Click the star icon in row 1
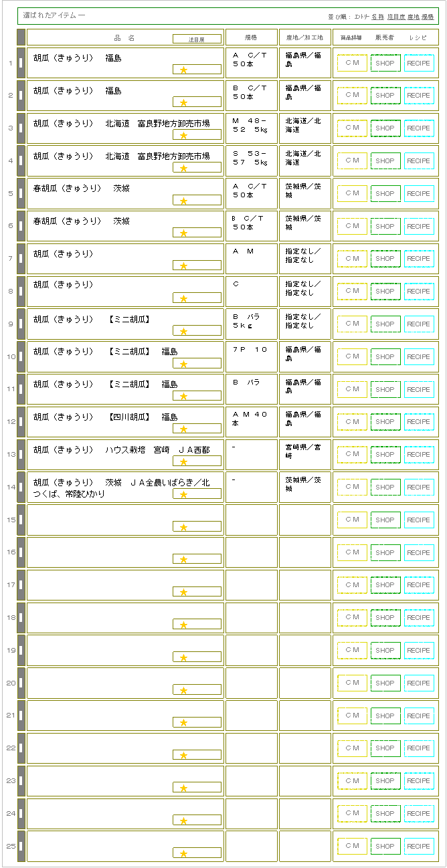 pos(184,70)
